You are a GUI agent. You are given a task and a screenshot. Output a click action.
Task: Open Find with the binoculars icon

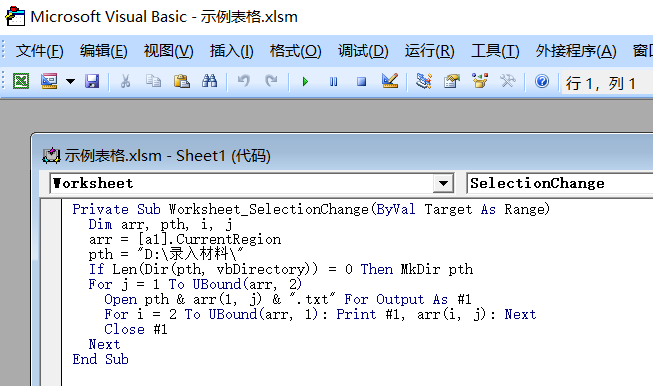pos(209,81)
